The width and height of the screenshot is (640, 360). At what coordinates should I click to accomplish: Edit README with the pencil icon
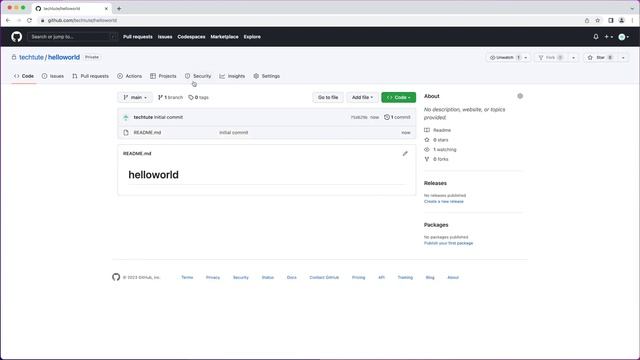tap(405, 153)
